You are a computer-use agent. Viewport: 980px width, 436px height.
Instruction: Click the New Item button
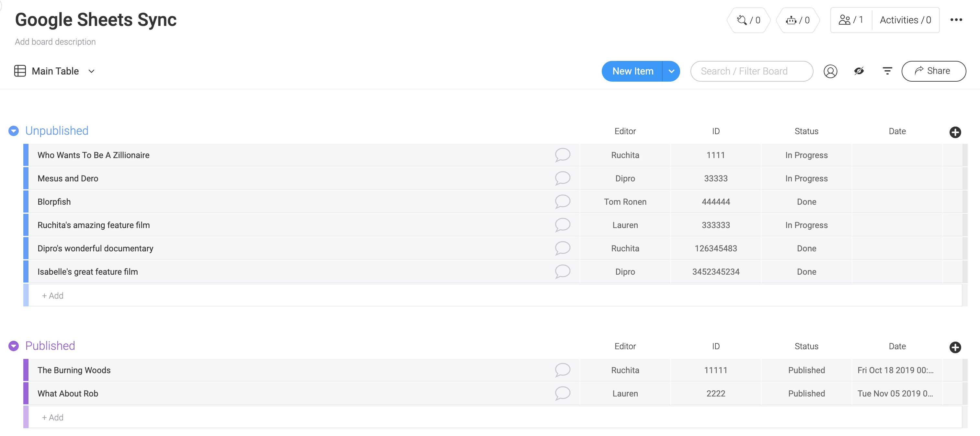tap(632, 71)
